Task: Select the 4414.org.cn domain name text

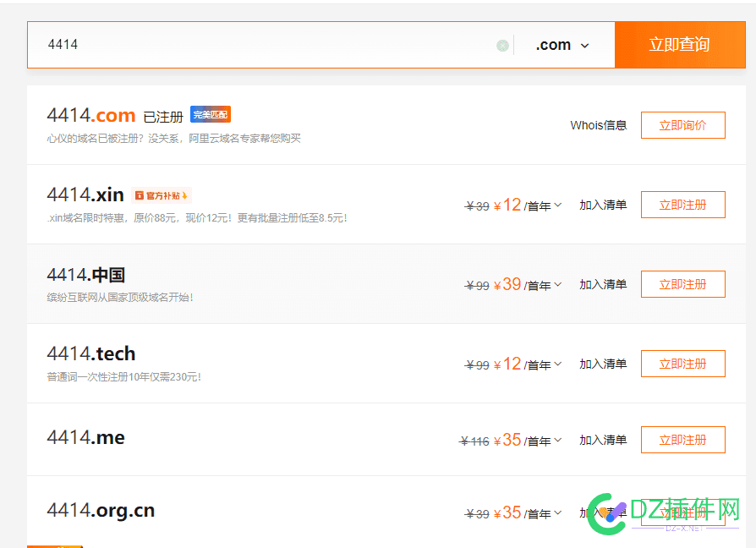Action: [101, 511]
